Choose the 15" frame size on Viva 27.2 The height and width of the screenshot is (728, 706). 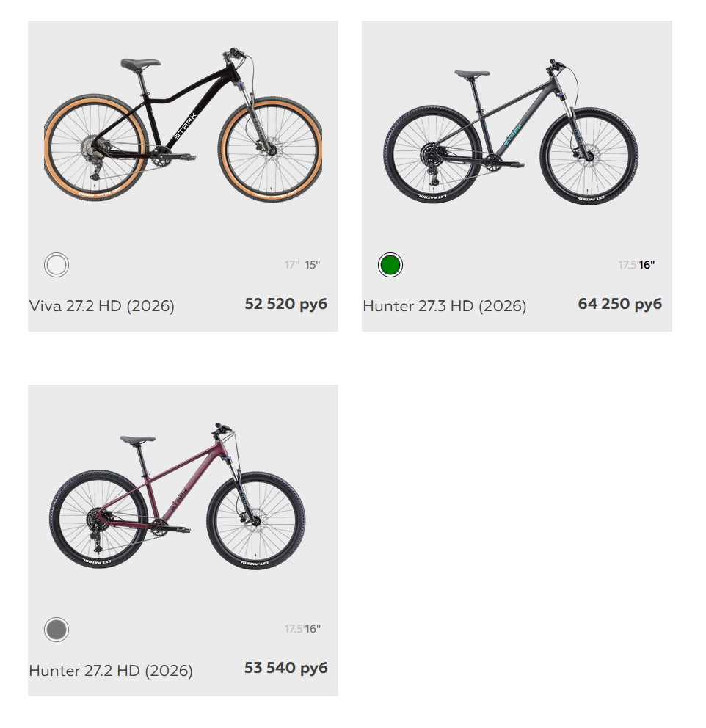[x=313, y=265]
